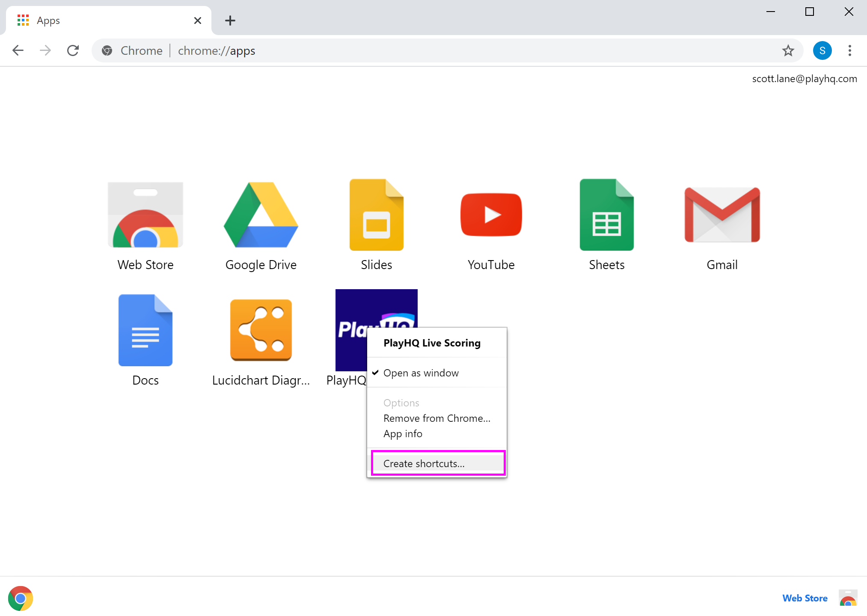Click the reload page button

tap(73, 51)
